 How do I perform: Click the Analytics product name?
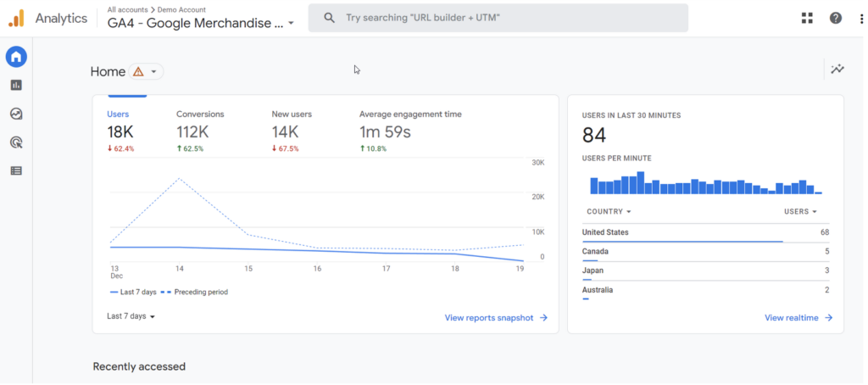(61, 19)
